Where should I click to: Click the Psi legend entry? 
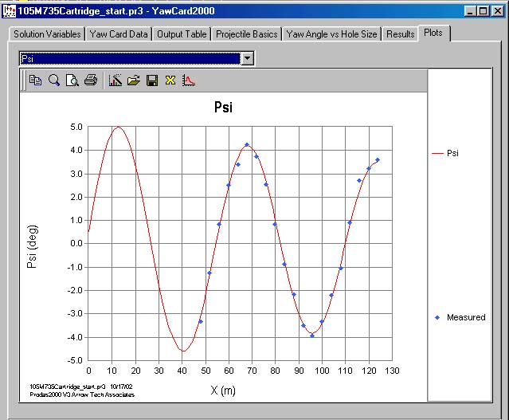tap(452, 153)
